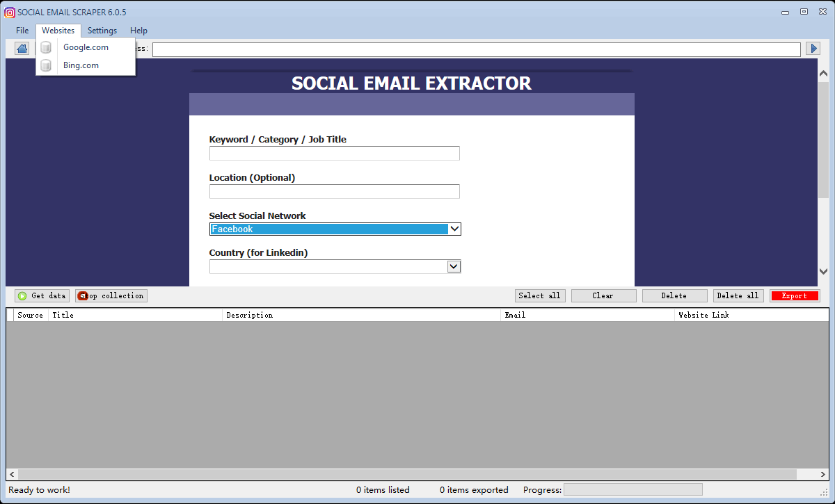Viewport: 835px width, 504px height.
Task: Sort by the Title column header
Action: coord(136,315)
